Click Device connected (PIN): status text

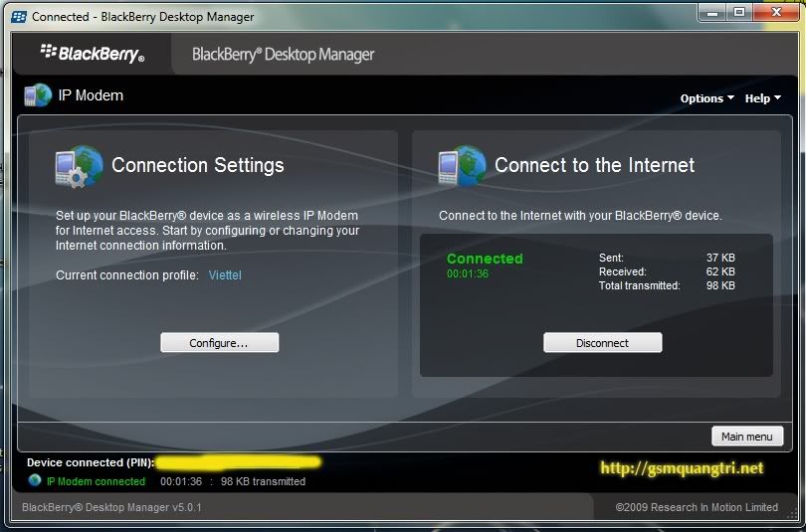(91, 462)
